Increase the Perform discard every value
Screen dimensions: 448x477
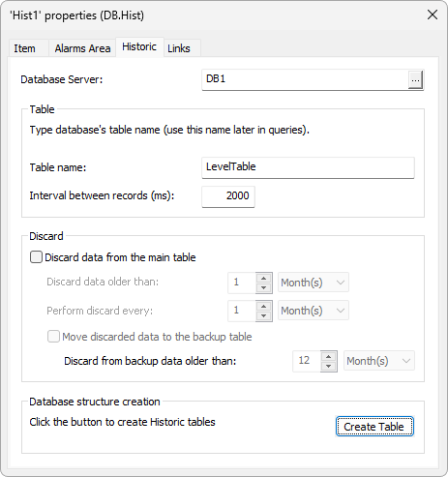[264, 307]
